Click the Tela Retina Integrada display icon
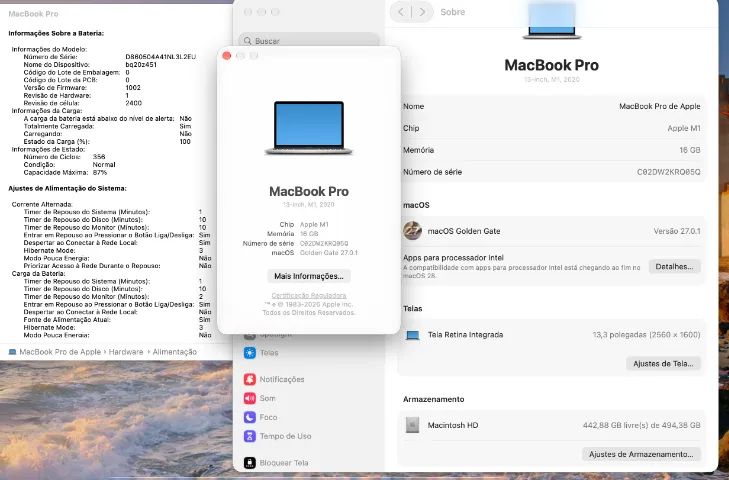This screenshot has height=480, width=729. pos(412,335)
